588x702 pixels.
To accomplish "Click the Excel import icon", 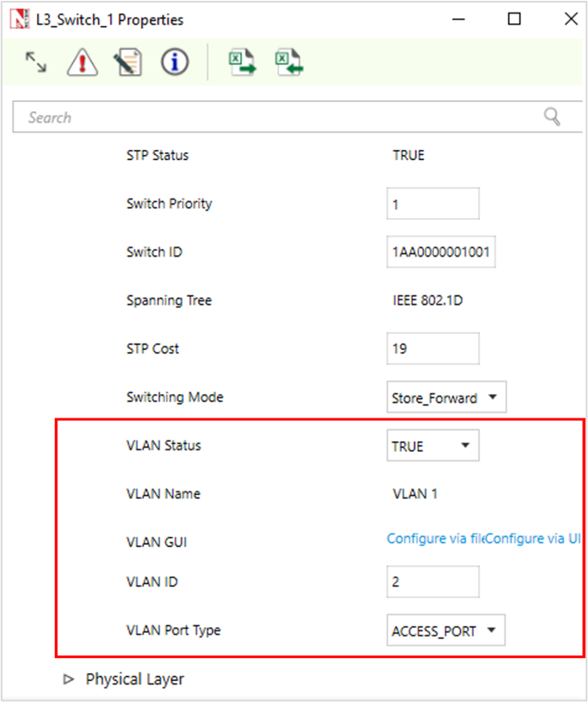I will 289,62.
